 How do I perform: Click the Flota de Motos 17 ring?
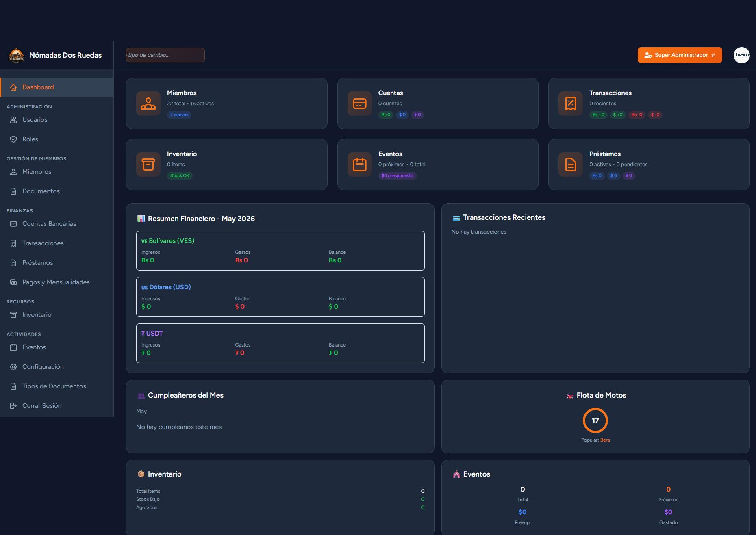[x=595, y=420]
